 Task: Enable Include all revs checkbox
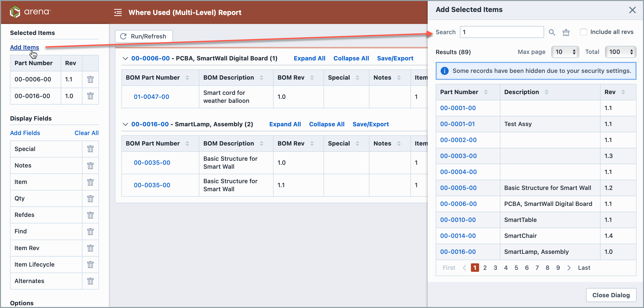[583, 32]
